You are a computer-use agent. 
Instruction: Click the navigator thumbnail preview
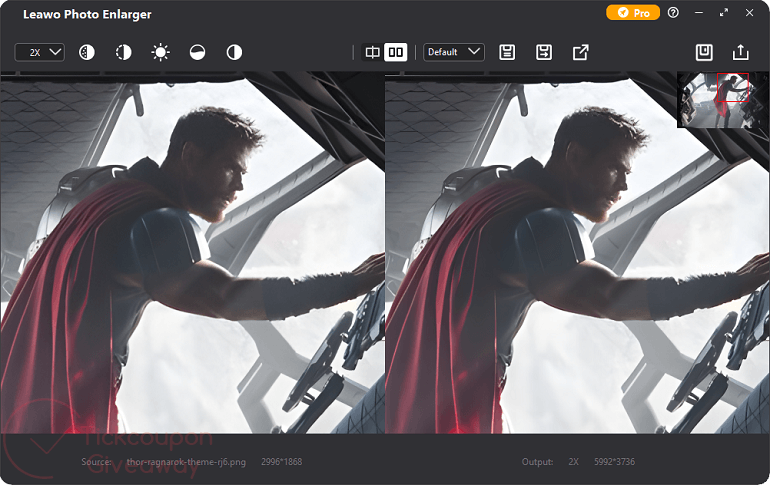(x=722, y=100)
